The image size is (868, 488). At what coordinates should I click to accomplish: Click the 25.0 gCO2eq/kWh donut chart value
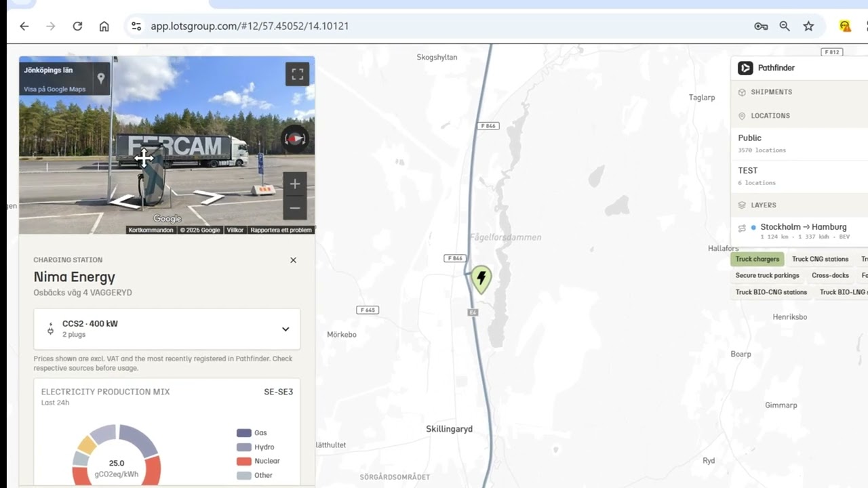pyautogui.click(x=117, y=468)
